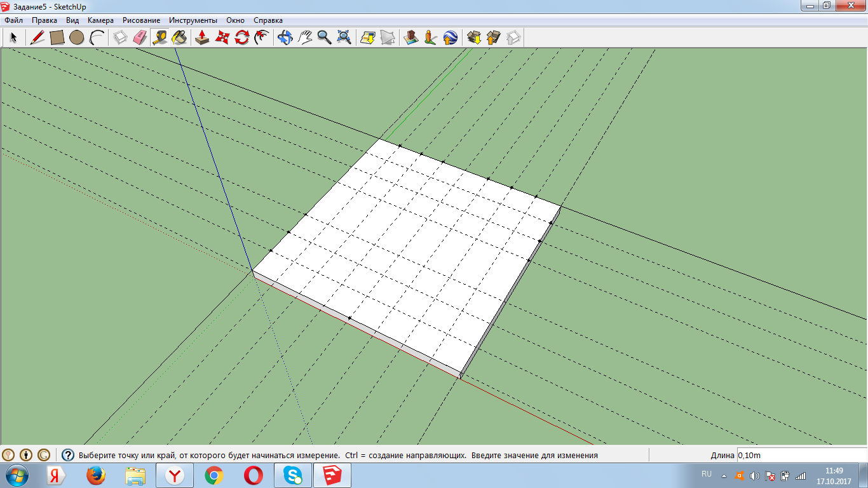The image size is (868, 488).
Task: Pick the Move tool with red arrows
Action: pos(222,37)
